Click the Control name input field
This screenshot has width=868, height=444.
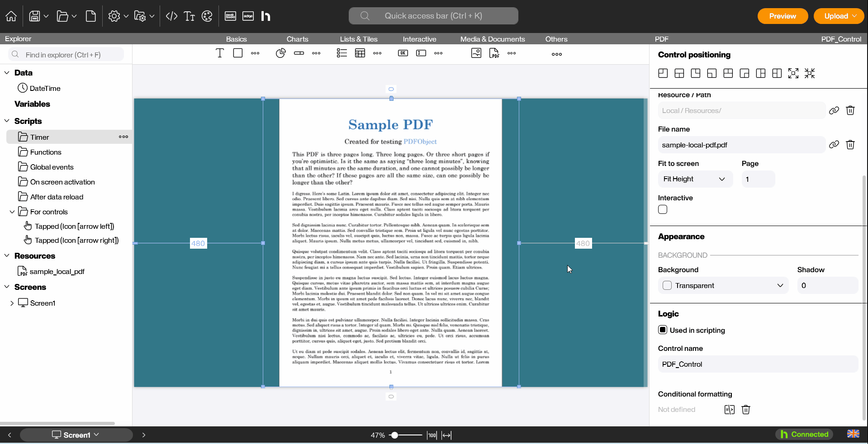point(758,364)
